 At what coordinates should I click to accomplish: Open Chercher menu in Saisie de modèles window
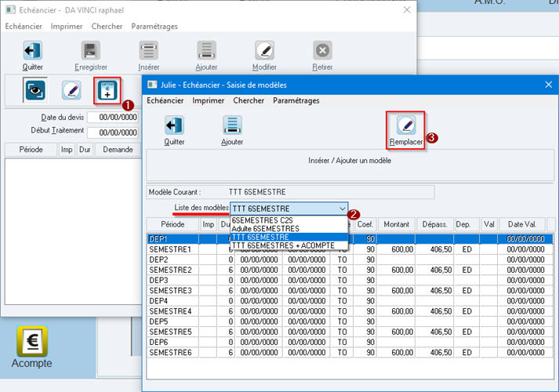coord(249,100)
